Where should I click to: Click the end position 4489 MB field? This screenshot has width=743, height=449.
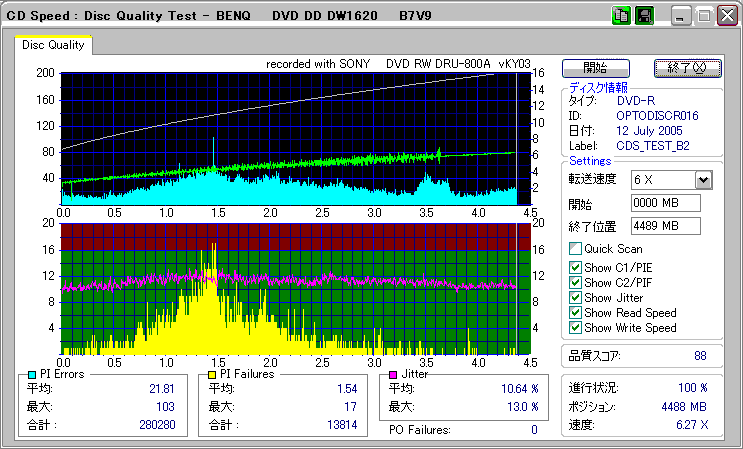665,226
